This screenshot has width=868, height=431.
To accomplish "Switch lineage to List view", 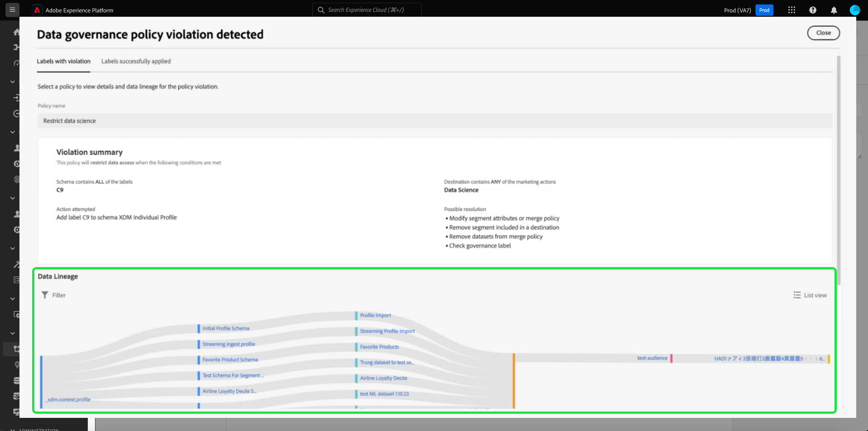I will click(810, 295).
